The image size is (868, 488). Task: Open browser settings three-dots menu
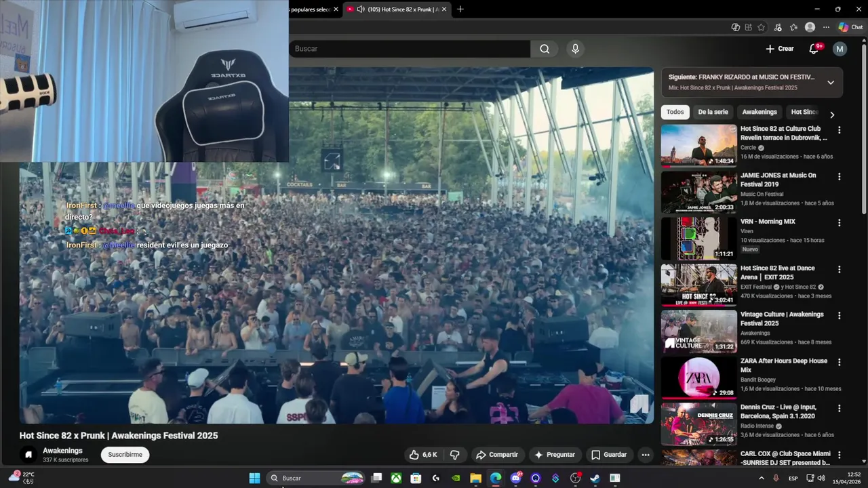pos(826,27)
